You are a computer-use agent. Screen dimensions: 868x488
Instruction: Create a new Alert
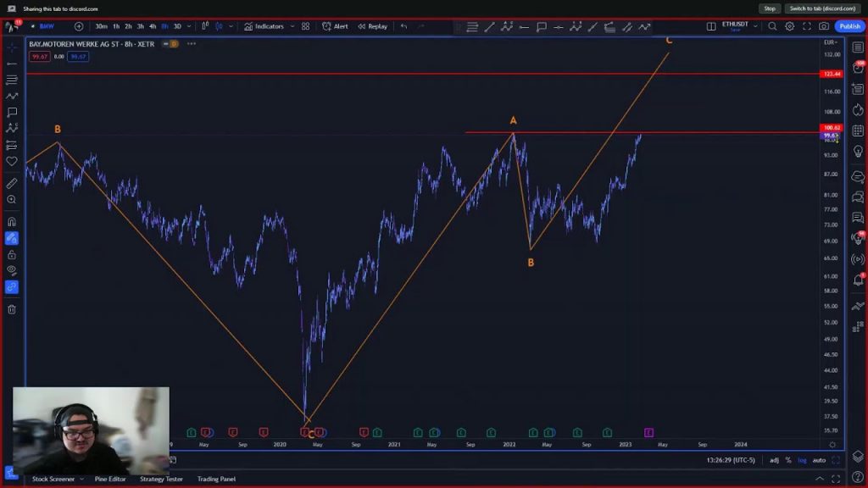pyautogui.click(x=336, y=26)
